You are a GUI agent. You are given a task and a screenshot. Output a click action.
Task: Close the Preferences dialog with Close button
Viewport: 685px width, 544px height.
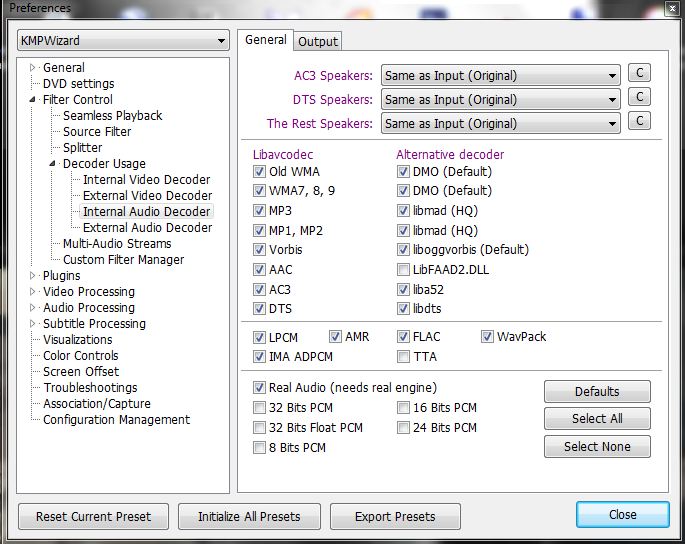click(x=623, y=515)
